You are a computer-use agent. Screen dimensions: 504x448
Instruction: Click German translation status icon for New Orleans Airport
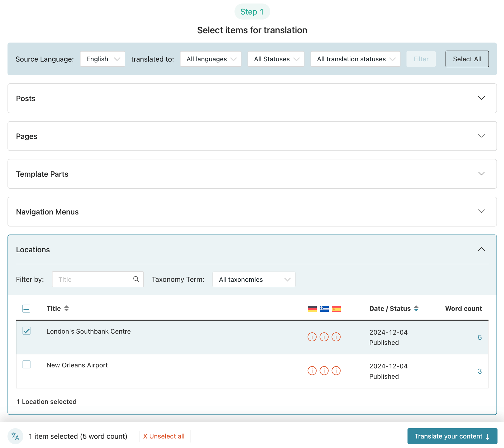tap(312, 371)
